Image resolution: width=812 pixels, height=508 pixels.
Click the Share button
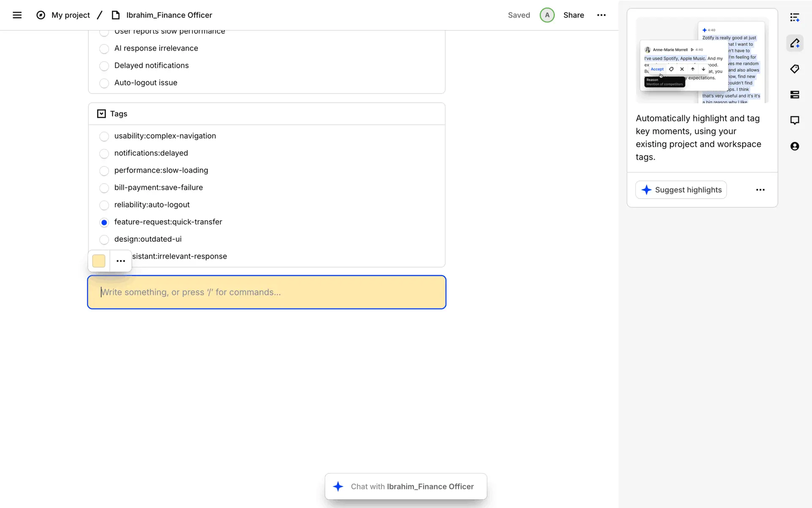click(x=573, y=15)
